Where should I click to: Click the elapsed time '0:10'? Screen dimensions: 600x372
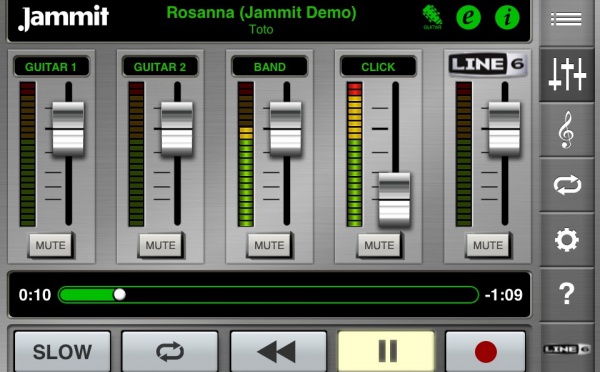[35, 295]
